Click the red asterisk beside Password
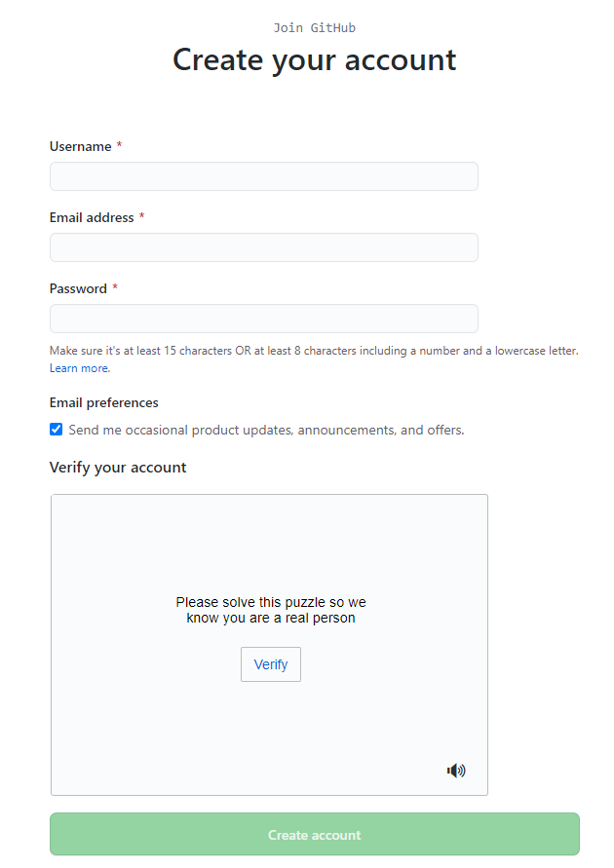614x868 pixels. [x=115, y=288]
